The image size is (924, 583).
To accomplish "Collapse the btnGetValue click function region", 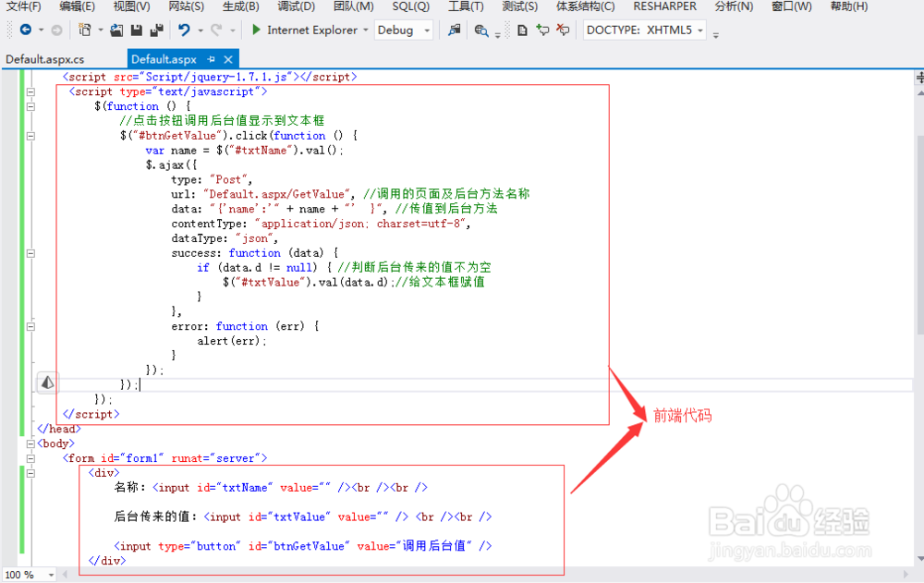I will click(x=30, y=136).
